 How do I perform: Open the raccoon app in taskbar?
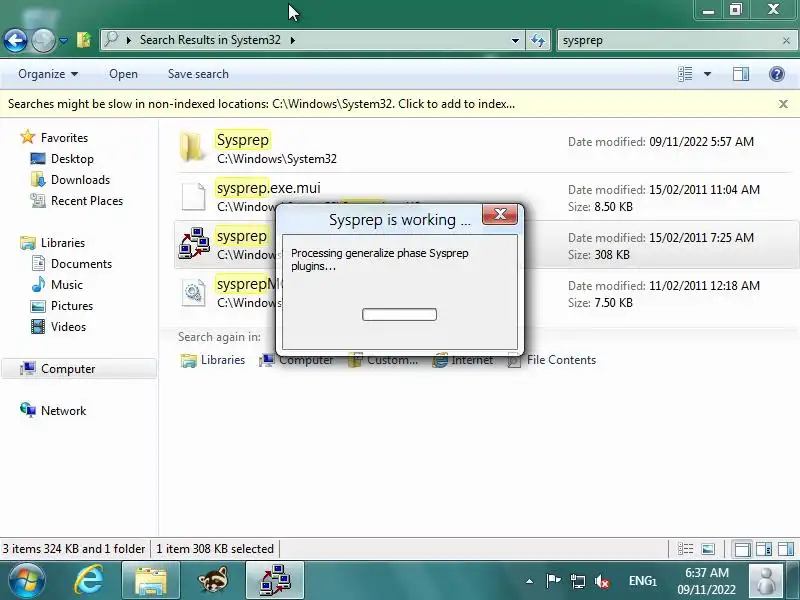(x=213, y=581)
